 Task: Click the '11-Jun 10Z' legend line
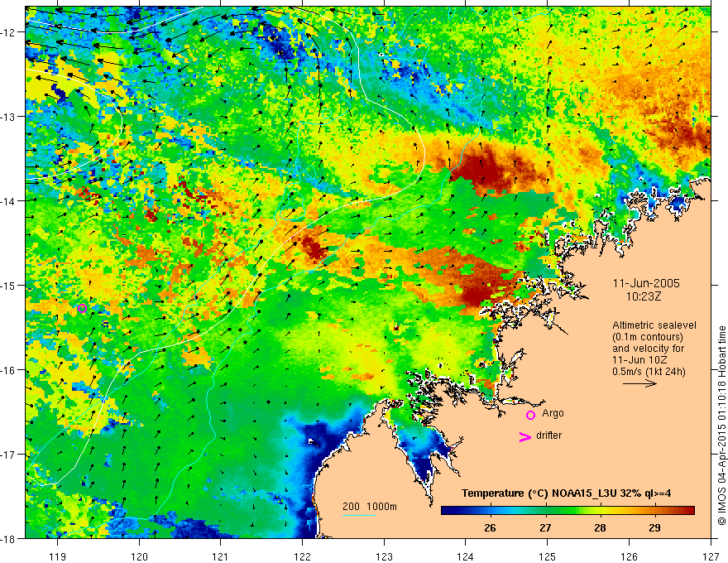[x=639, y=360]
